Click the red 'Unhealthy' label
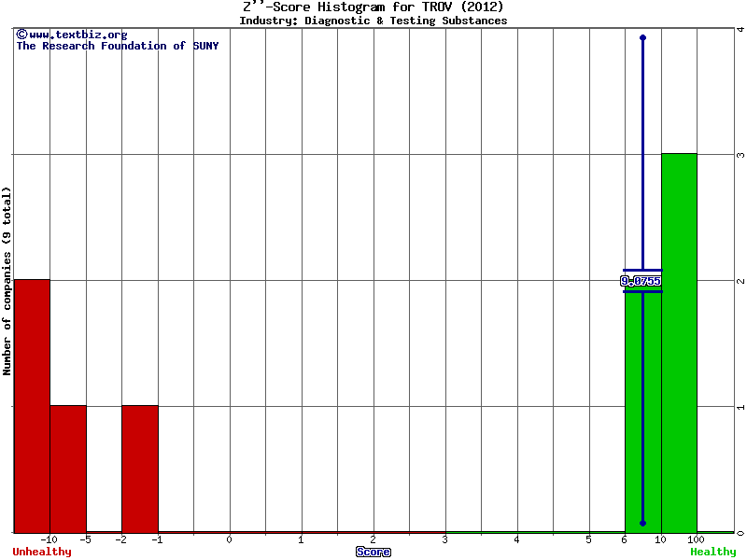The width and height of the screenshot is (747, 560). click(42, 552)
